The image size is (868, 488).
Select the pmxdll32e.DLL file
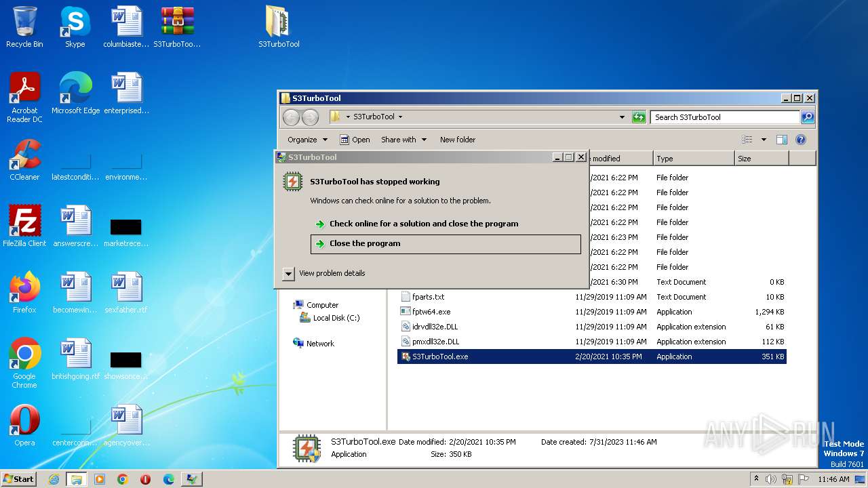point(591,342)
